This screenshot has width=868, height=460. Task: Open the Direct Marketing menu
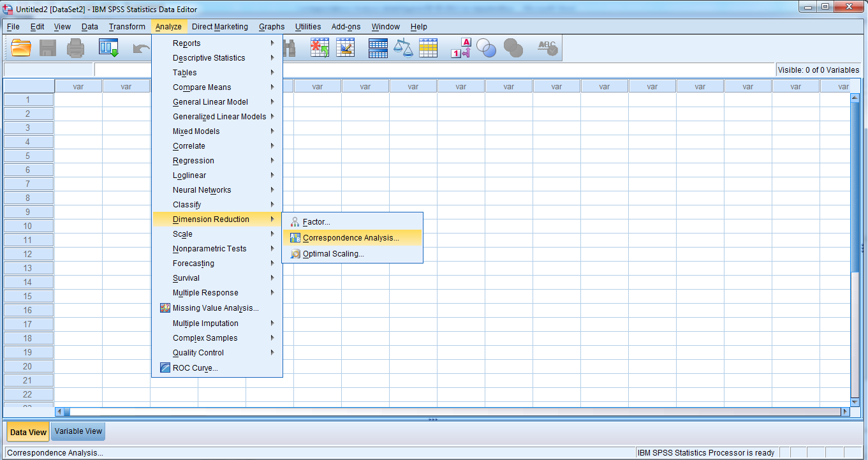[220, 27]
